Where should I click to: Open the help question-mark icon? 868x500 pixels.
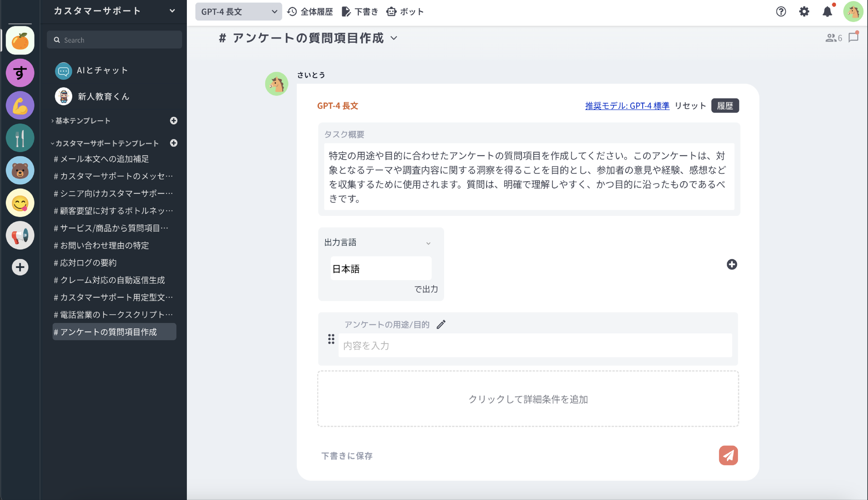coord(781,11)
